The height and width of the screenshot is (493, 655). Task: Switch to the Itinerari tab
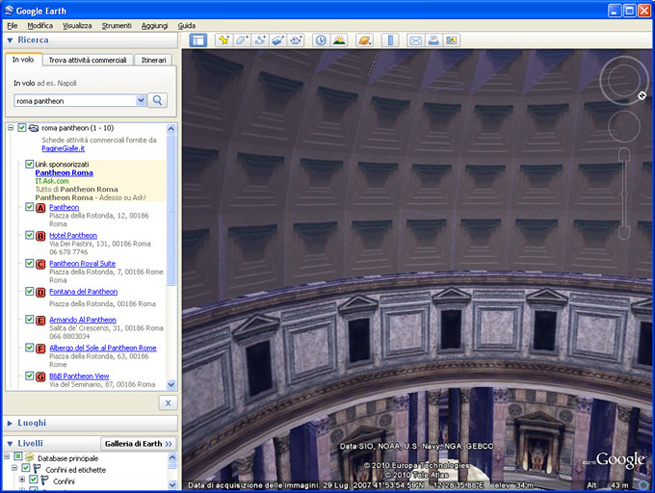point(153,60)
